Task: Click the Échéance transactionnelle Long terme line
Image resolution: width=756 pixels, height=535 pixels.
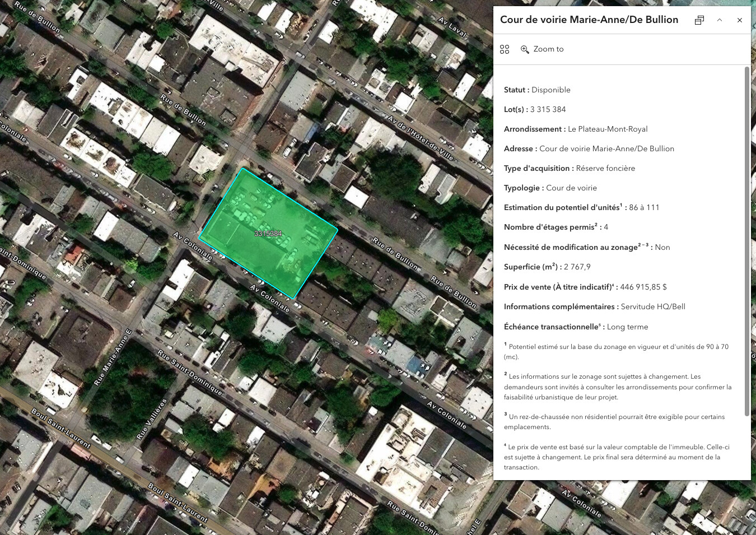Action: (576, 327)
